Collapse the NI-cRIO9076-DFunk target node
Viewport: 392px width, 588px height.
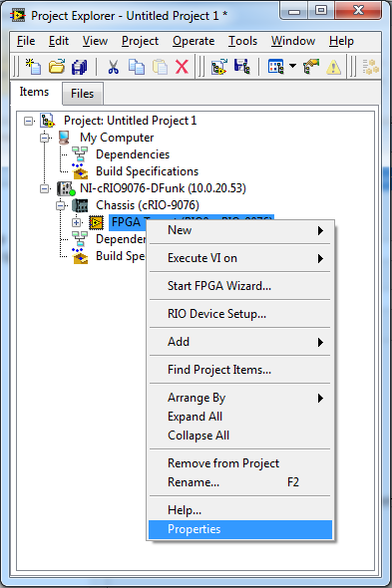click(44, 188)
